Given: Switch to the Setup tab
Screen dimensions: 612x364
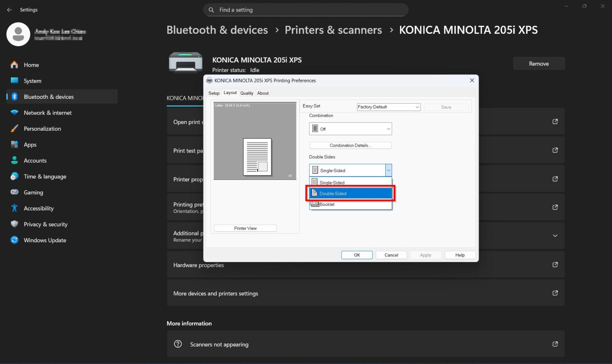Looking at the screenshot, I should 214,93.
